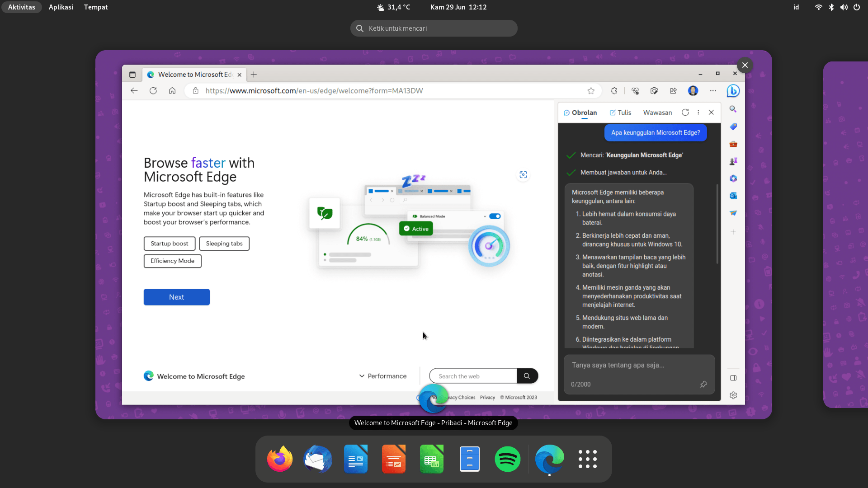Screen dimensions: 868x488
Task: Open more options in chat panel
Action: click(x=698, y=113)
